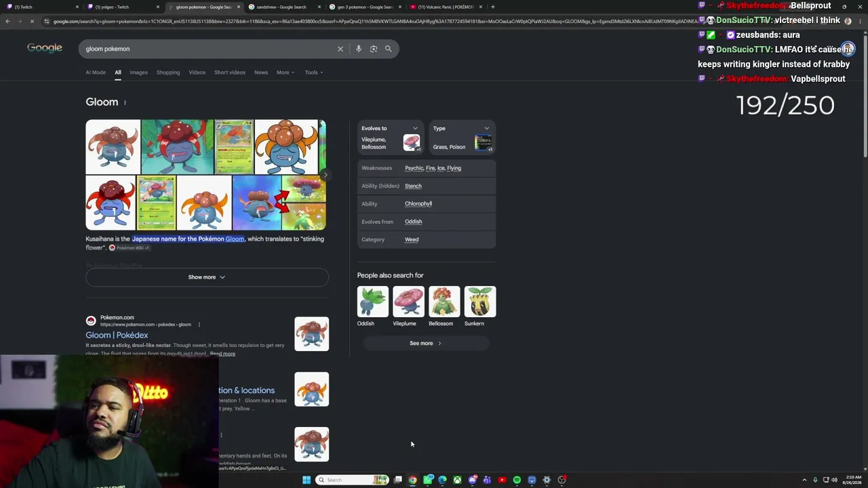
Task: Open Microsoft Teams from the taskbar
Action: point(487,480)
